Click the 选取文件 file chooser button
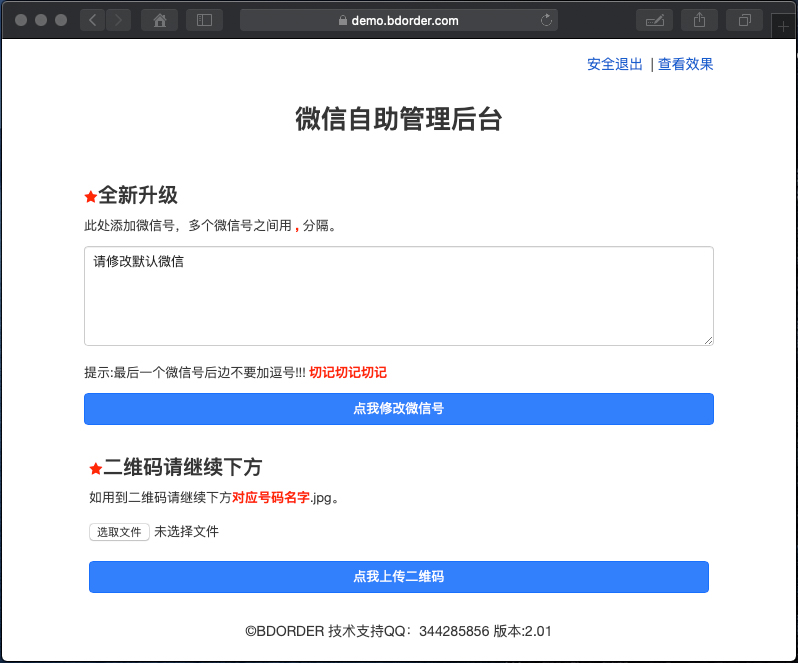Screen dimensions: 798x663 tap(119, 532)
